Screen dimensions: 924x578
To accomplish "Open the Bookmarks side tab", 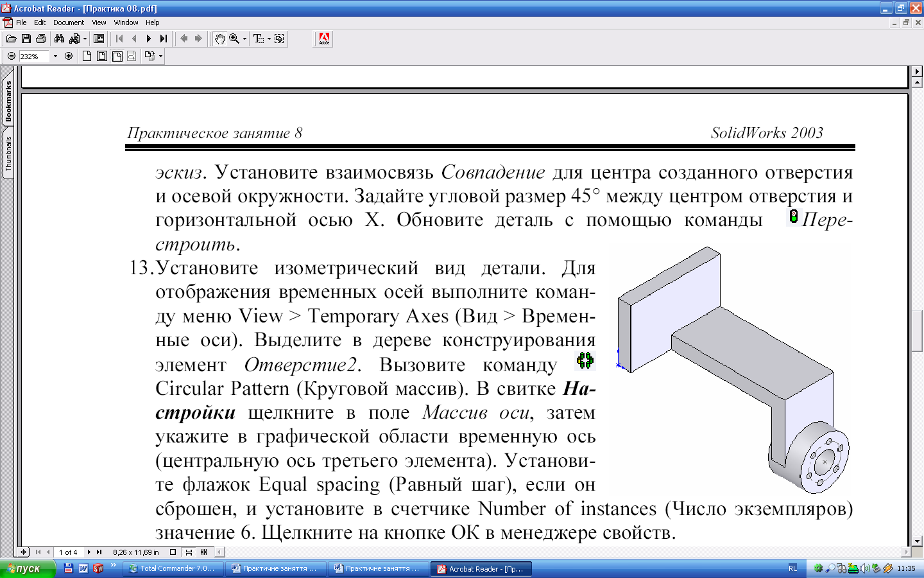I will [8, 101].
